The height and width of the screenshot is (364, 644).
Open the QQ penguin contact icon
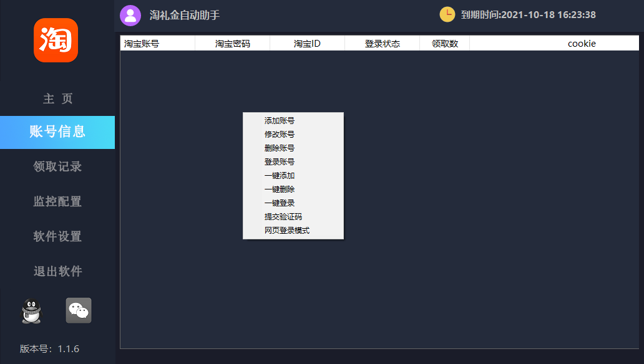(x=31, y=310)
